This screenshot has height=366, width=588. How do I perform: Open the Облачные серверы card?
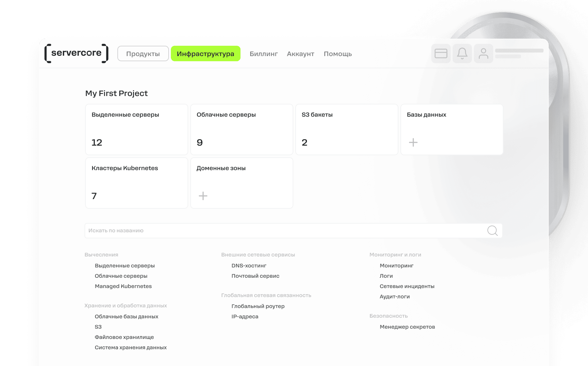tap(241, 129)
